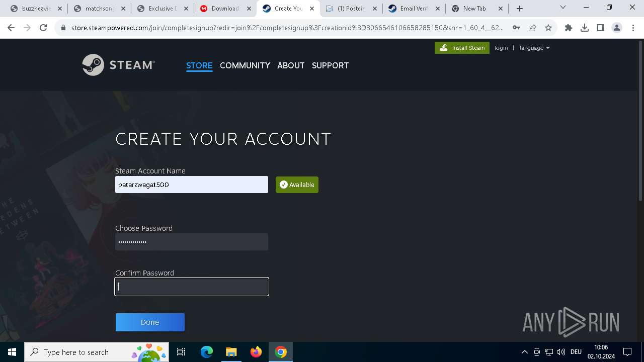Close the Create Your Account tab
This screenshot has height=362, width=644.
click(312, 9)
